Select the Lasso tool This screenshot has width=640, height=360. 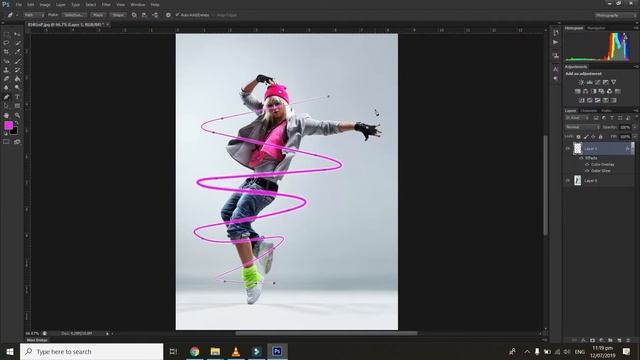tap(6, 43)
